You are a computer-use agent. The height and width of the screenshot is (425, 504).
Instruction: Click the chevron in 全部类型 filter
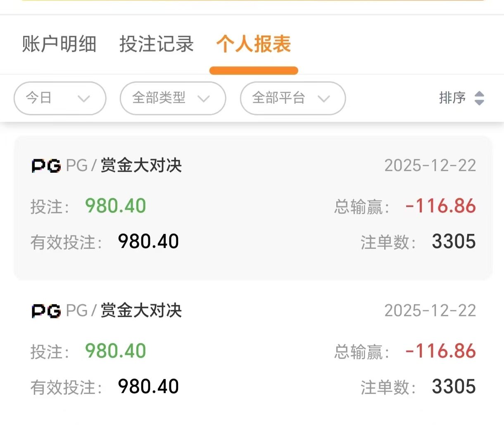pyautogui.click(x=204, y=99)
